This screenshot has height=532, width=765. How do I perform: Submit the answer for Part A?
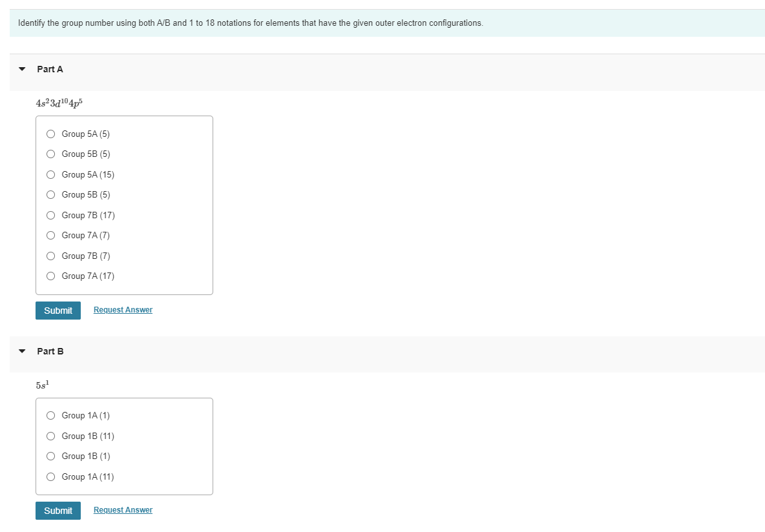click(x=58, y=311)
